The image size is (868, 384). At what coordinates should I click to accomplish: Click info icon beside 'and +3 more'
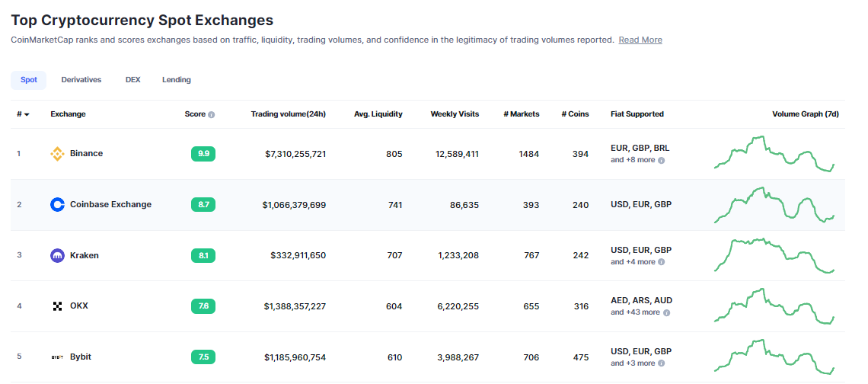tap(661, 363)
